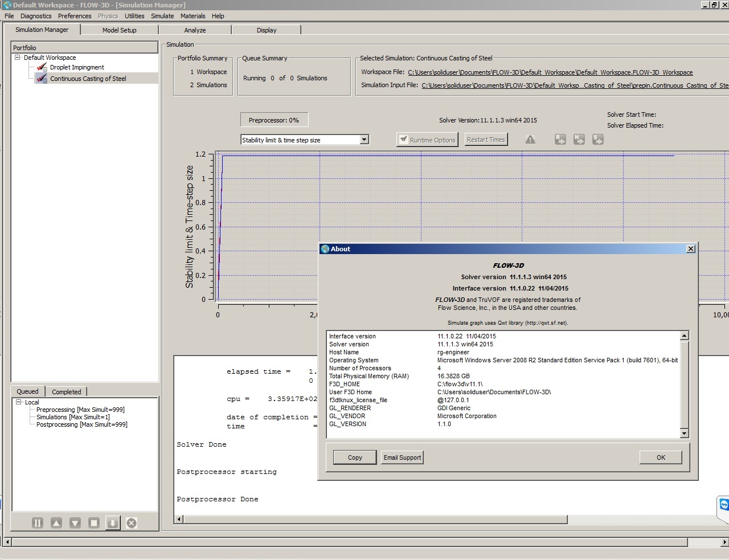Click the R arrow icon
The width and height of the screenshot is (729, 560).
pyautogui.click(x=560, y=140)
